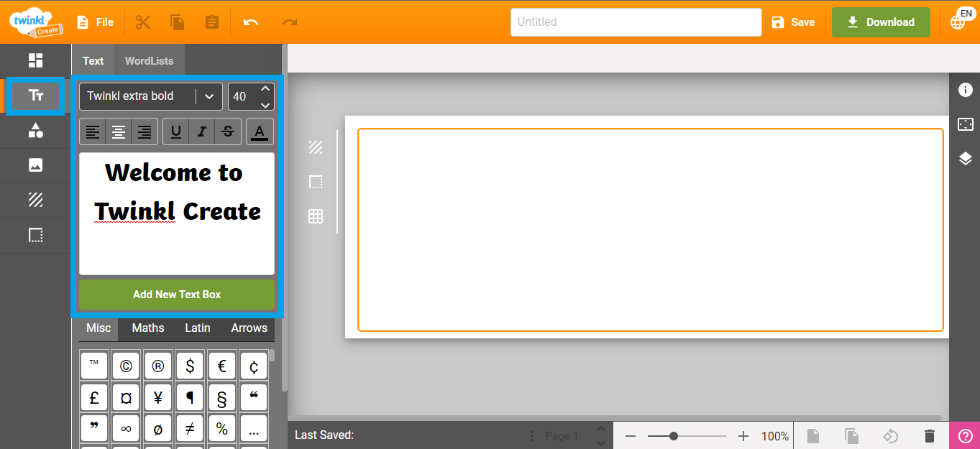
Task: Toggle strikethrough formatting
Action: point(228,131)
